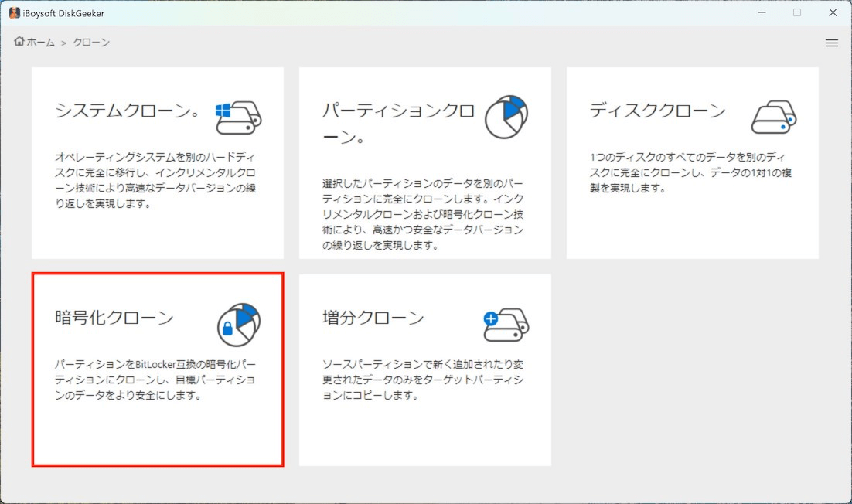Screen dimensions: 852x504
Task: Click the incremental clone description starting ソースパーティション
Action: pyautogui.click(x=423, y=380)
